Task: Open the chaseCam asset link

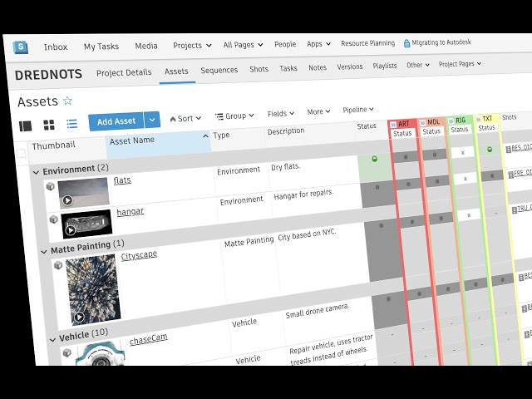Action: coord(149,339)
